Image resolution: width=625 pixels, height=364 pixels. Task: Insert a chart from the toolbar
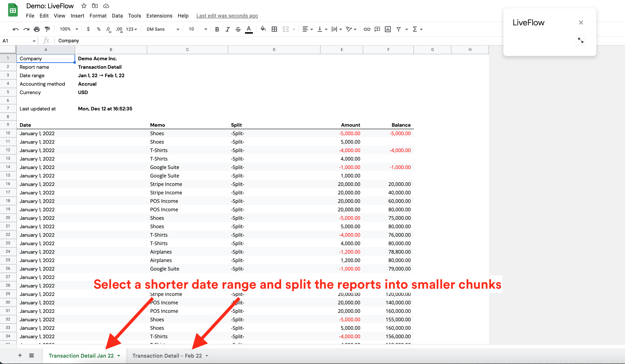click(388, 29)
